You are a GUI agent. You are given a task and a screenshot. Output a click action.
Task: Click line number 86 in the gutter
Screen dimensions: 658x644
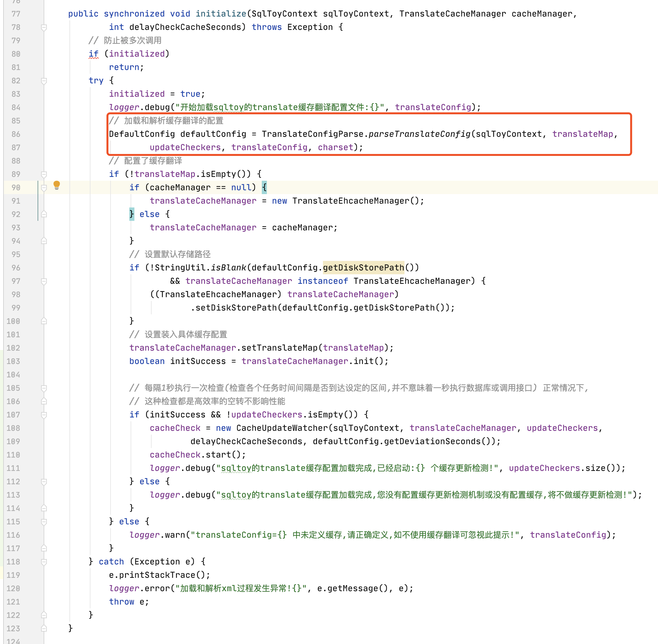pyautogui.click(x=16, y=134)
